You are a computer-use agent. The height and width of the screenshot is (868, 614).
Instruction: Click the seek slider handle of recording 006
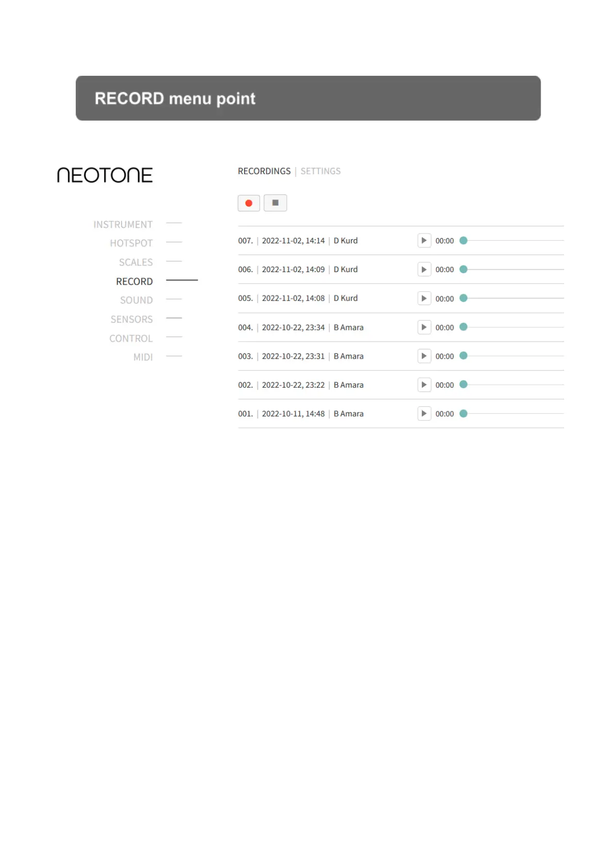[x=463, y=269]
